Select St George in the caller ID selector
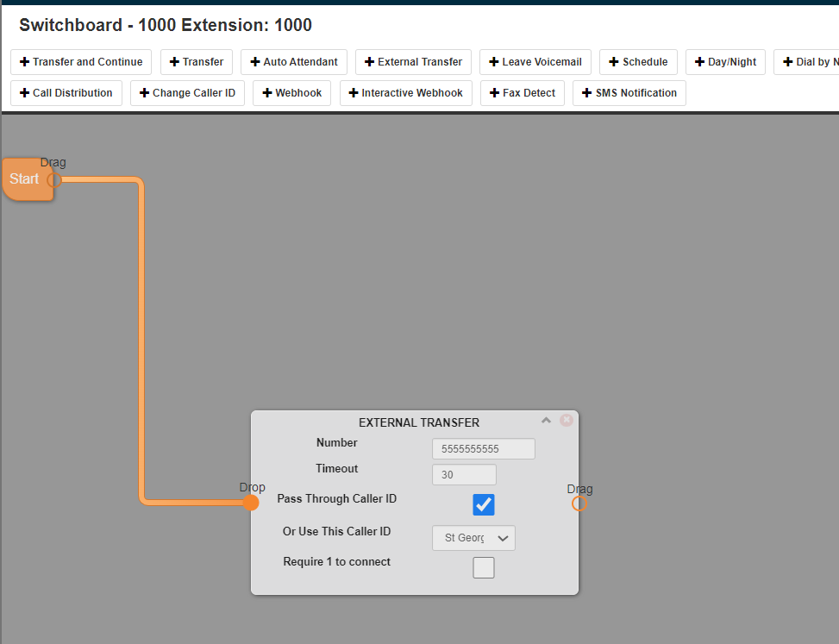The width and height of the screenshot is (839, 644). [473, 537]
